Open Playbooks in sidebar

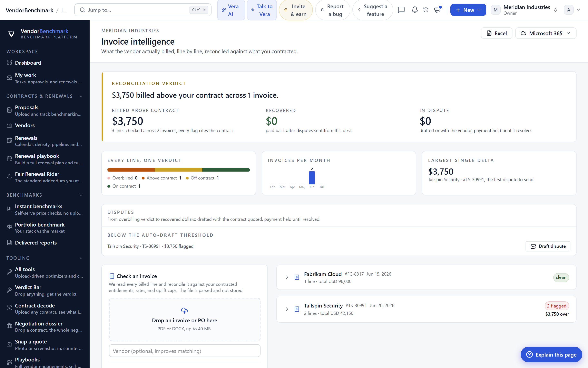(45, 362)
